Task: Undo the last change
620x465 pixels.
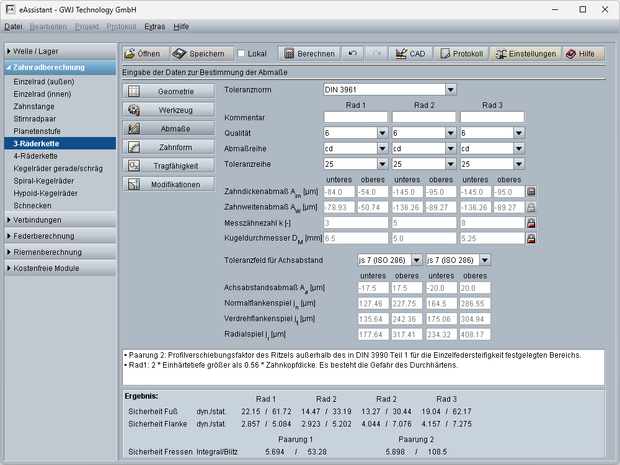Action: (x=354, y=53)
